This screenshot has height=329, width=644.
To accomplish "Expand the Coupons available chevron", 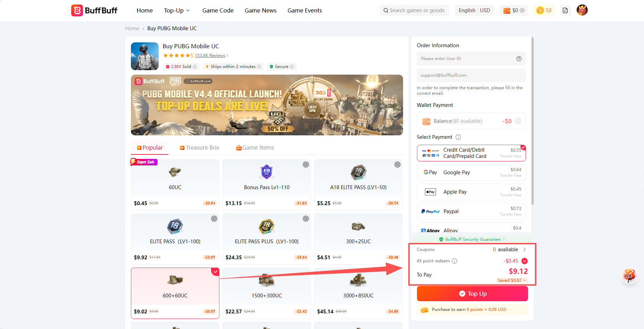I will point(525,250).
